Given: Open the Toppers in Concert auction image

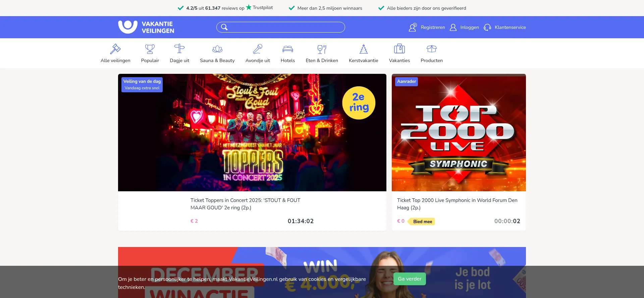Looking at the screenshot, I should coord(252,133).
